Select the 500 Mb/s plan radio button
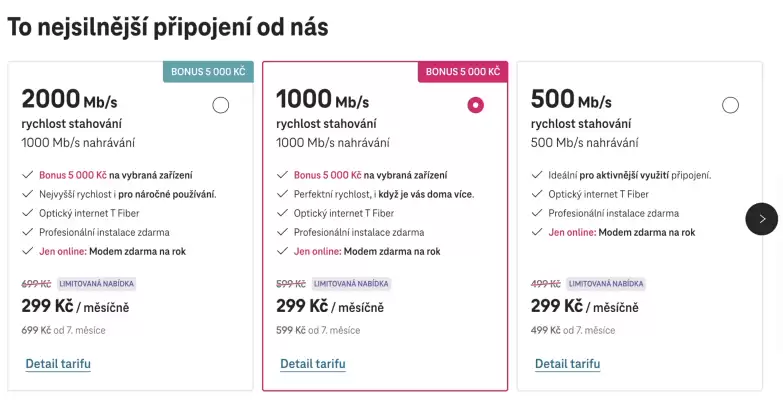783x400 pixels. 730,105
